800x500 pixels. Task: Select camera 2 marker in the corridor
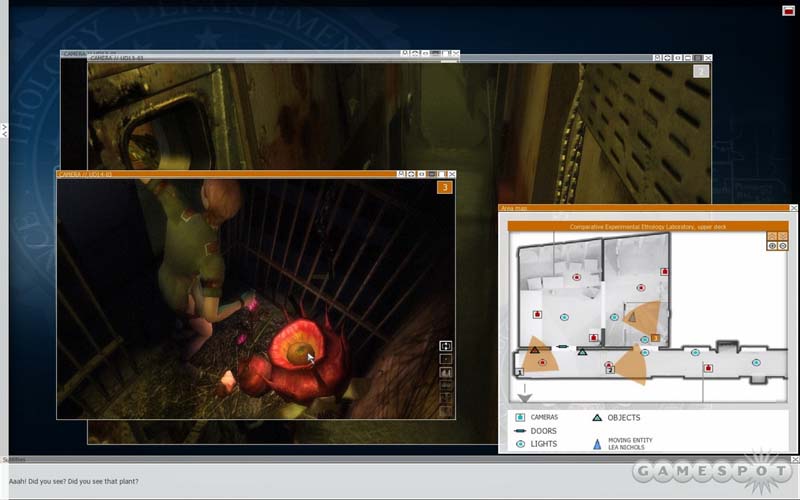click(609, 370)
